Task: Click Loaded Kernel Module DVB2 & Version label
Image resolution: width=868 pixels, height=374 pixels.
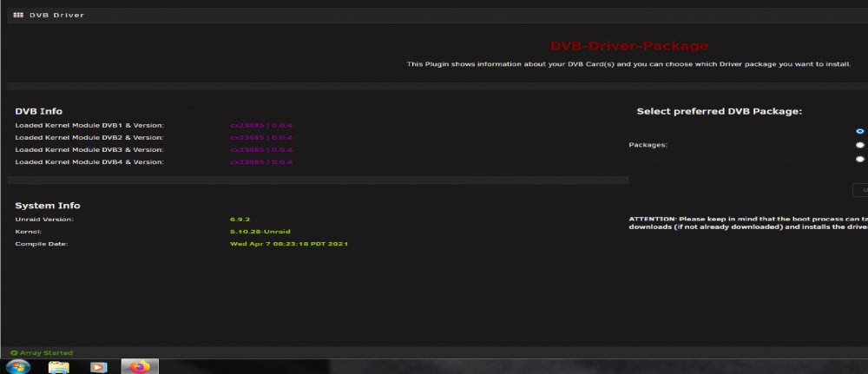Action: [89, 138]
